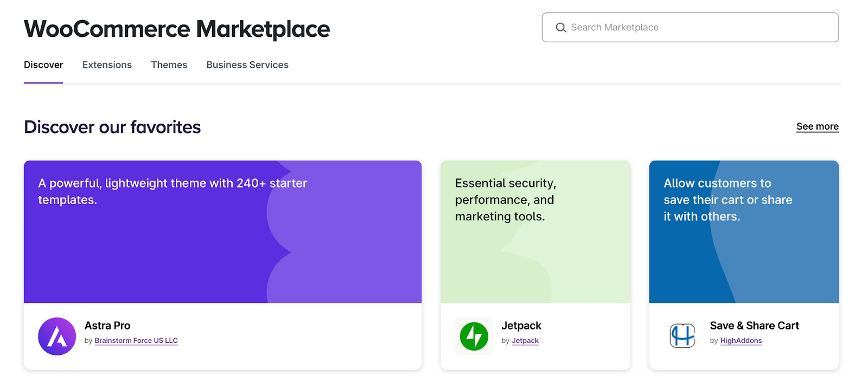Image resolution: width=868 pixels, height=388 pixels.
Task: Click the Discover our favorites heading
Action: click(112, 127)
